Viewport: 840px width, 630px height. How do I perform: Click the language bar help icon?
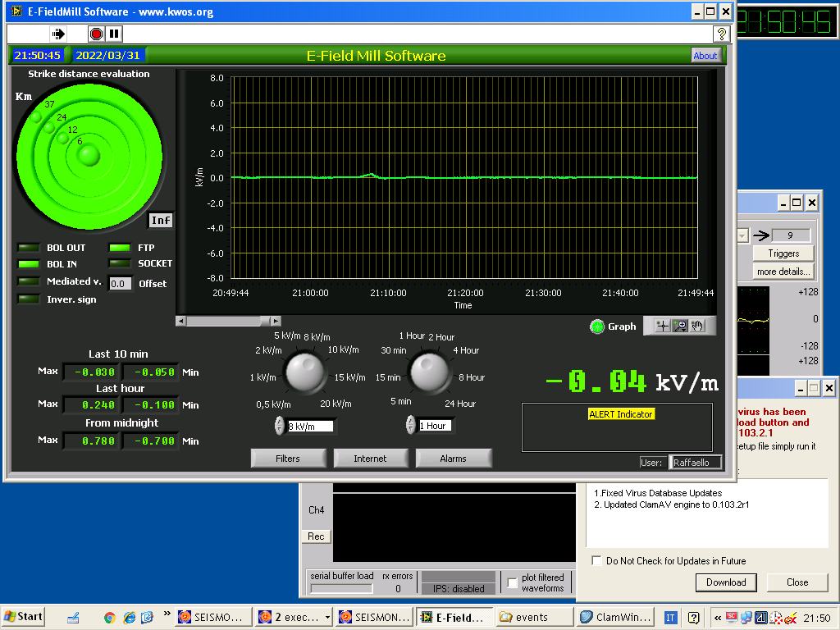click(694, 618)
